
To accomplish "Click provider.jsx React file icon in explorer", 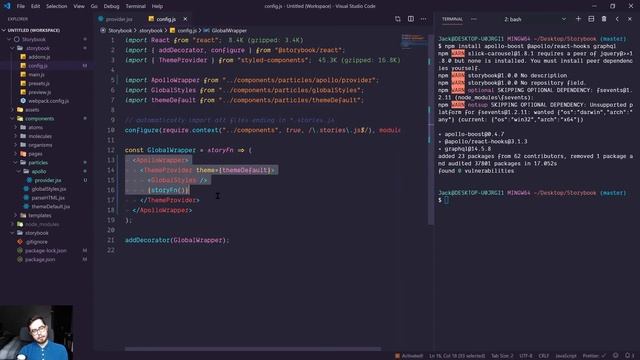I will [x=30, y=180].
